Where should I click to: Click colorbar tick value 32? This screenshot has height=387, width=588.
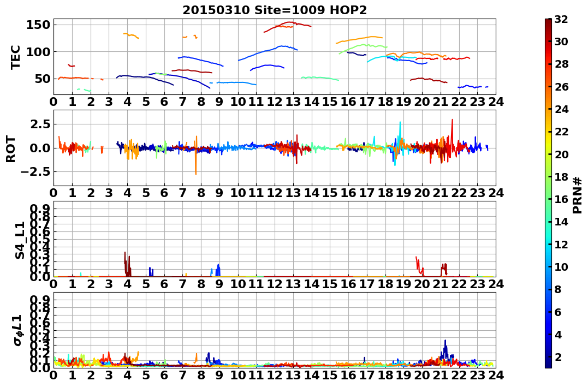tap(561, 19)
